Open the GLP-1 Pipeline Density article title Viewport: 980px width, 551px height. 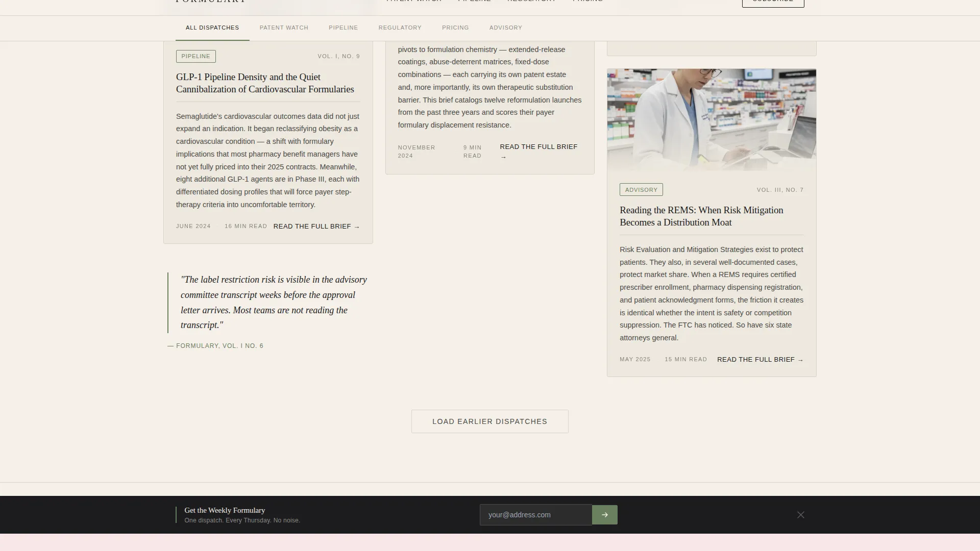(265, 83)
